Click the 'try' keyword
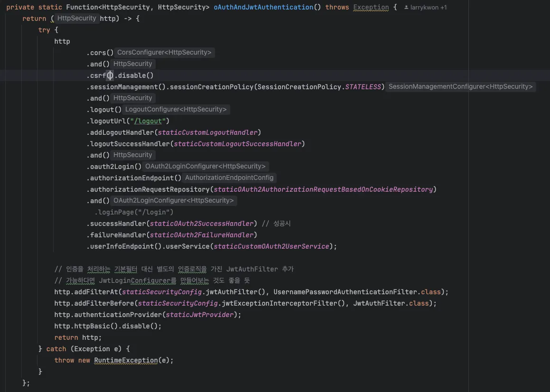Viewport: 550px width, 392px height. point(44,30)
